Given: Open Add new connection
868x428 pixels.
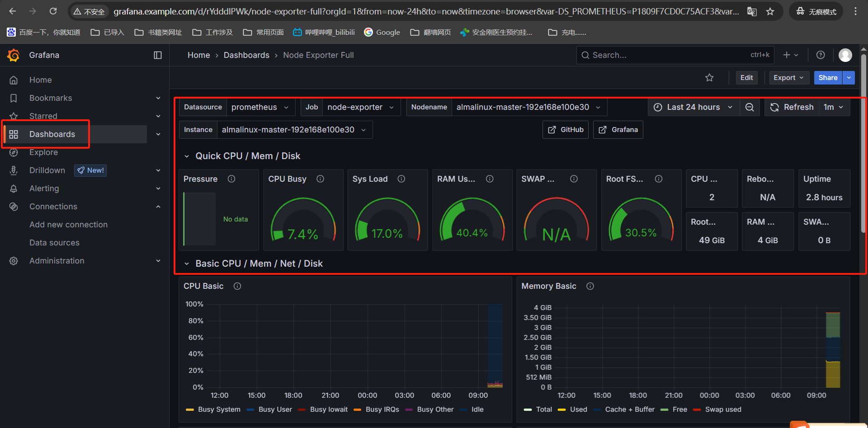Looking at the screenshot, I should pos(68,225).
